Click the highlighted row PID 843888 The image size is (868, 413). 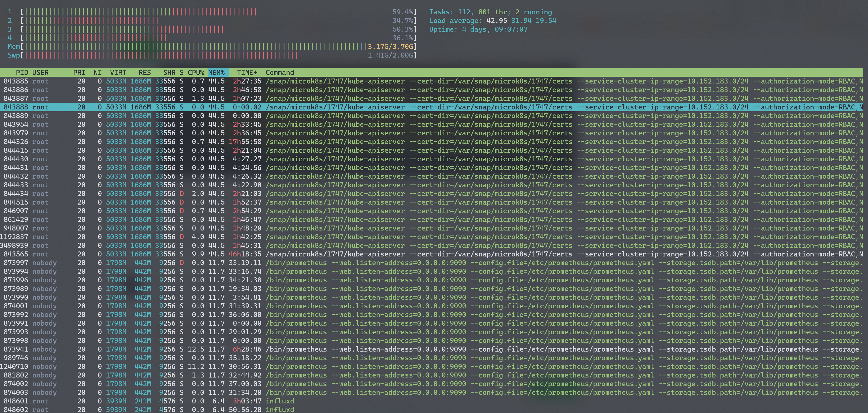tap(432, 107)
